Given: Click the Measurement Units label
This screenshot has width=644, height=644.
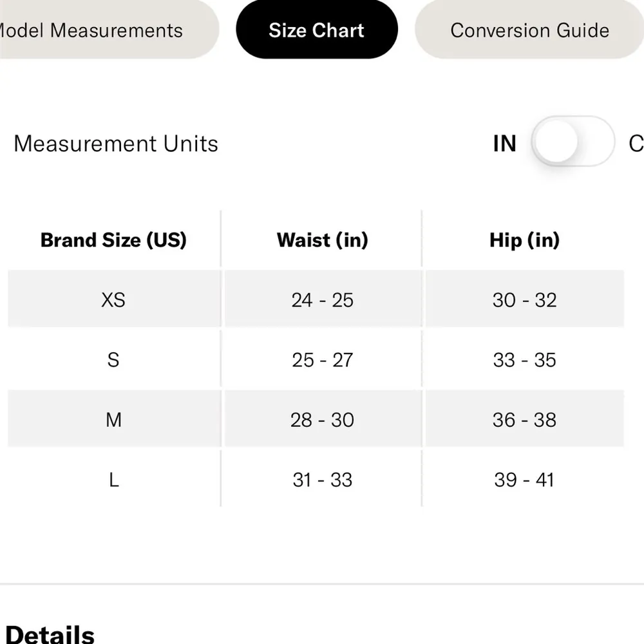Looking at the screenshot, I should click(116, 144).
